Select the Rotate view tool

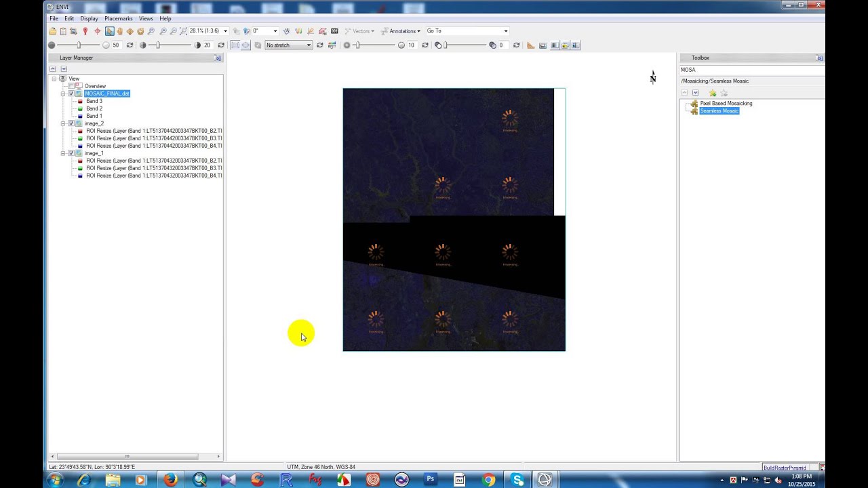tap(140, 31)
